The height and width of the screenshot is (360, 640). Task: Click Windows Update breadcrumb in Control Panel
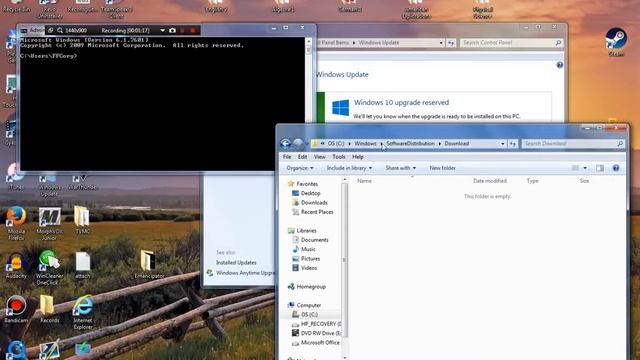378,42
